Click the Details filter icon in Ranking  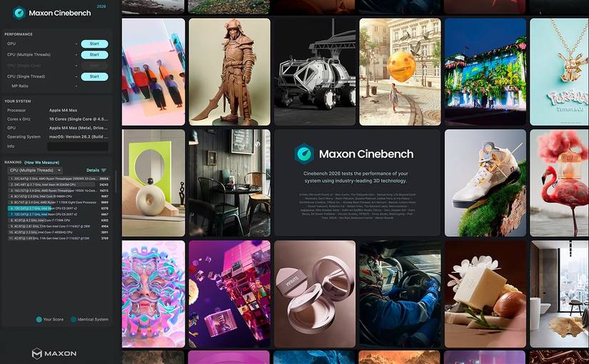(x=104, y=170)
